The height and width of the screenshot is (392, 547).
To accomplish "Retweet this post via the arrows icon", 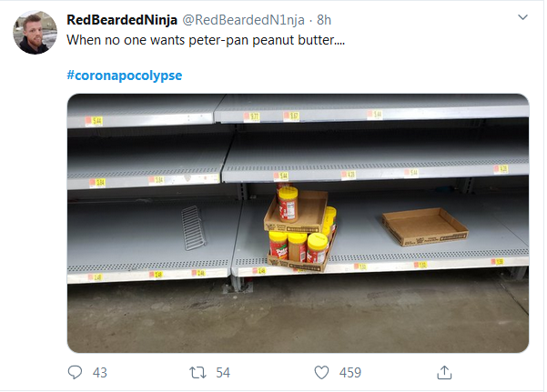I will click(198, 373).
